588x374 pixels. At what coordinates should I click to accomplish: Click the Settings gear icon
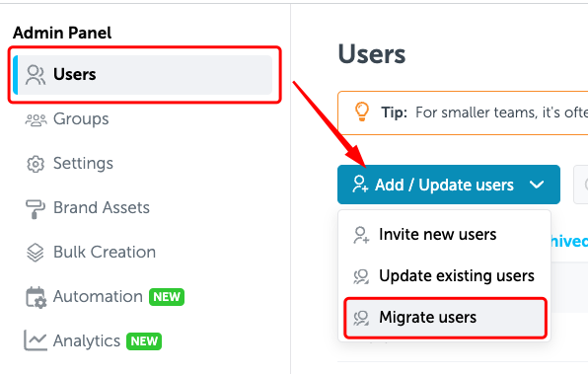[36, 164]
